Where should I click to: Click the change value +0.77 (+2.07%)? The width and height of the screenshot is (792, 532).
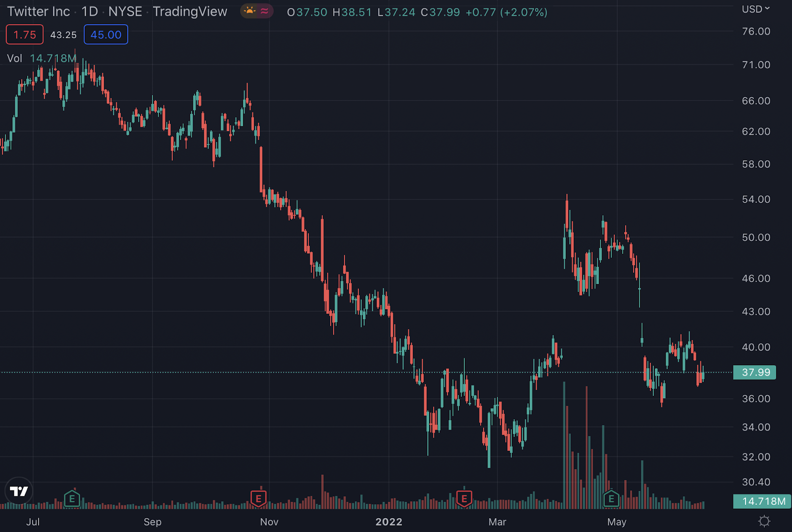click(x=506, y=12)
